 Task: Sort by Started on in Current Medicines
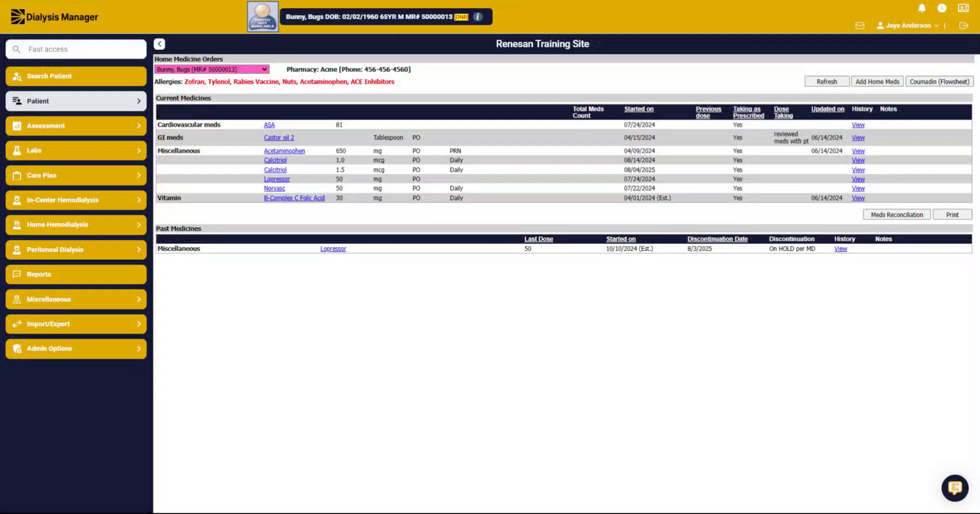click(639, 109)
